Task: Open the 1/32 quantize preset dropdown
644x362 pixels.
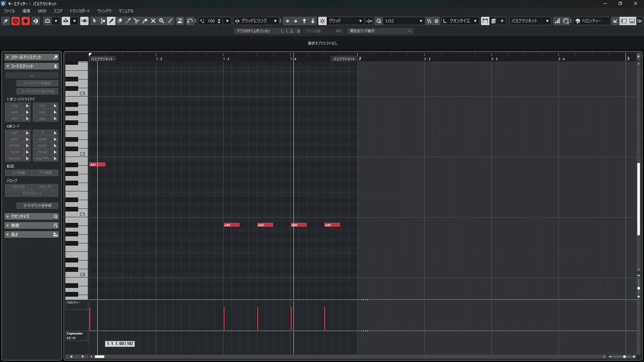Action: pyautogui.click(x=421, y=21)
